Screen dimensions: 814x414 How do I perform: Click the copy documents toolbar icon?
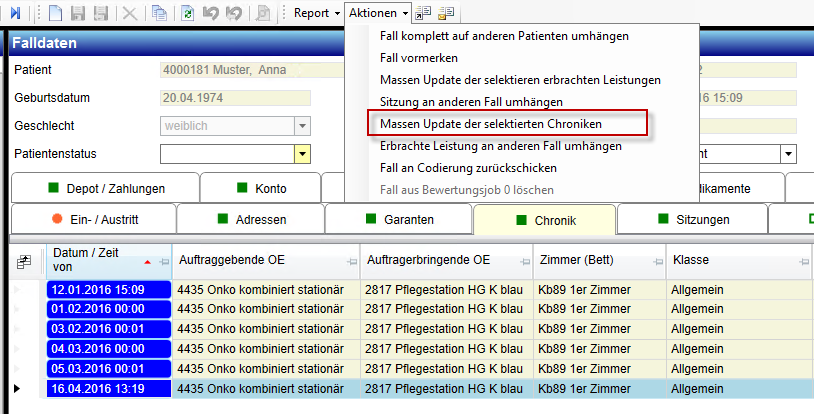[159, 13]
